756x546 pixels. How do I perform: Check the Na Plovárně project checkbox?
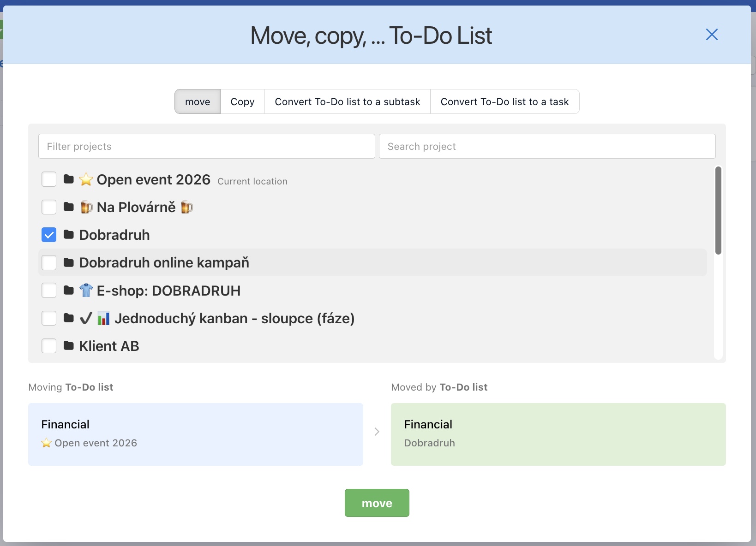coord(49,207)
